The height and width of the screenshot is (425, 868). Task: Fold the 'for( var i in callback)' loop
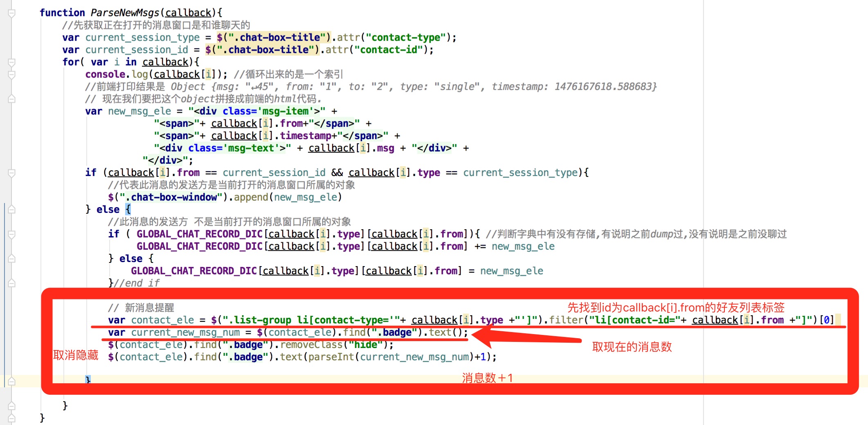tap(12, 62)
